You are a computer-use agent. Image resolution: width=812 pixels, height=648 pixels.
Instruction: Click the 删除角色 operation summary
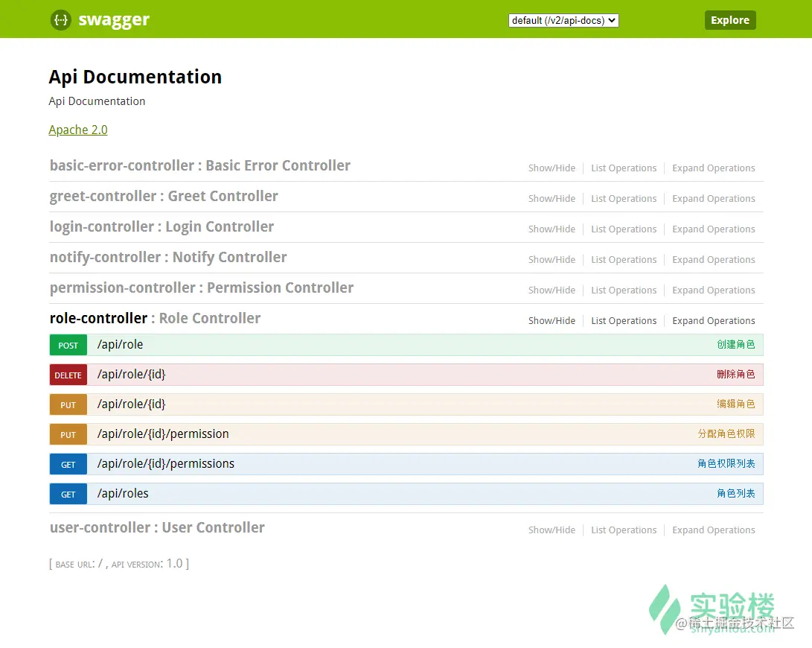point(736,375)
